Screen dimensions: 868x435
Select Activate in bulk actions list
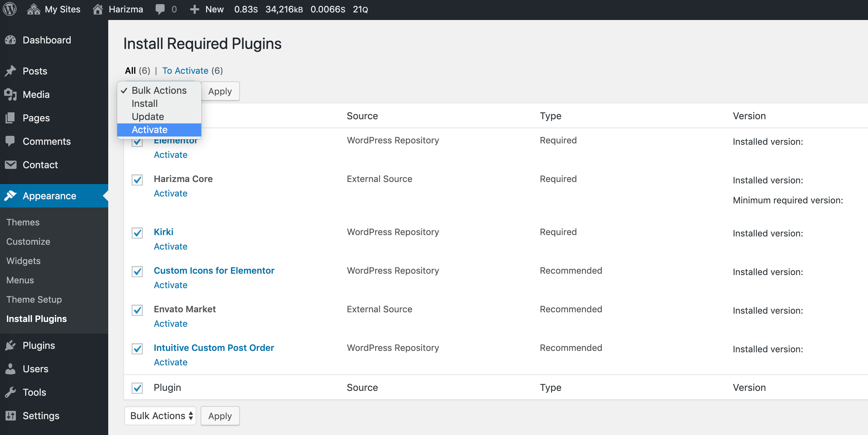(x=150, y=130)
